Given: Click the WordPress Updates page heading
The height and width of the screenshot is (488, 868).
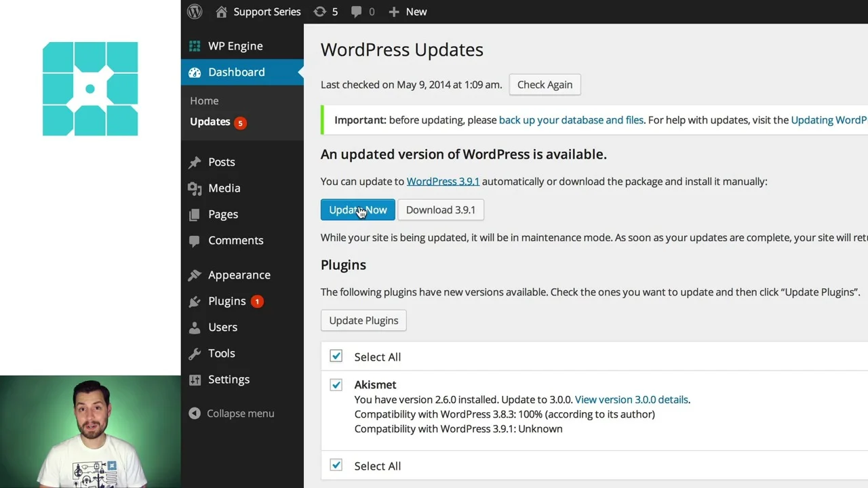Looking at the screenshot, I should click(402, 49).
